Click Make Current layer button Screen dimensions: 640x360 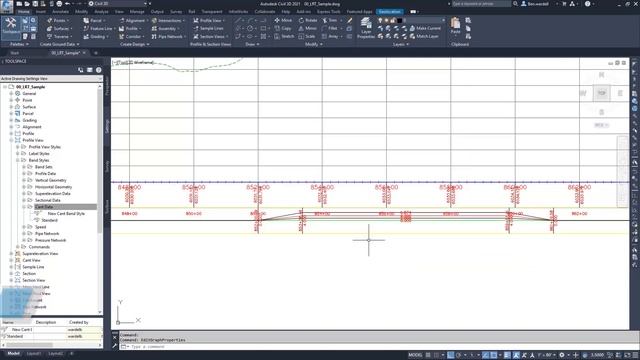point(425,28)
